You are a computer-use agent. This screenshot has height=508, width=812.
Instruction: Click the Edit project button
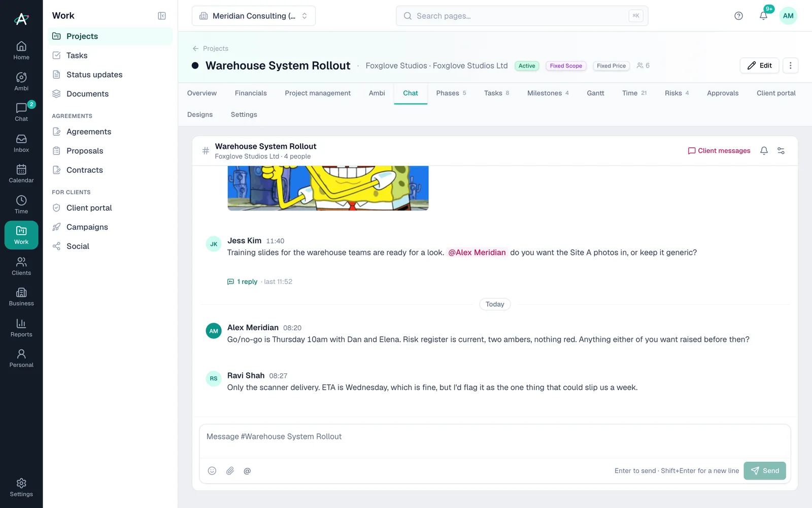point(759,66)
